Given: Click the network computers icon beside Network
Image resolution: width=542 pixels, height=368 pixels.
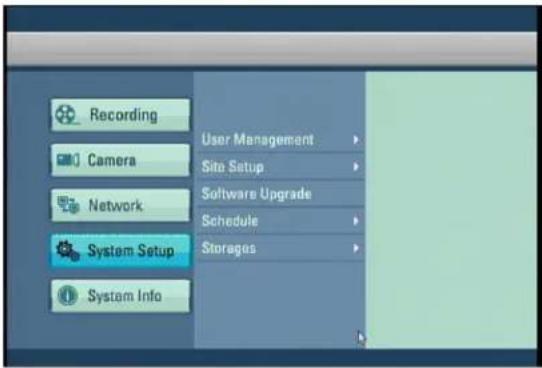Looking at the screenshot, I should pyautogui.click(x=68, y=205).
